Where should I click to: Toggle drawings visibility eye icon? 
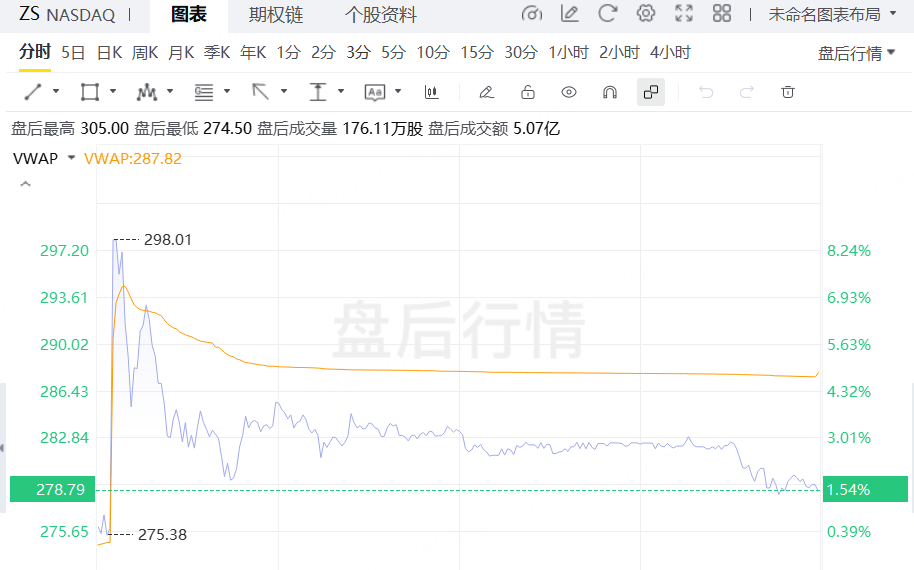pos(569,92)
